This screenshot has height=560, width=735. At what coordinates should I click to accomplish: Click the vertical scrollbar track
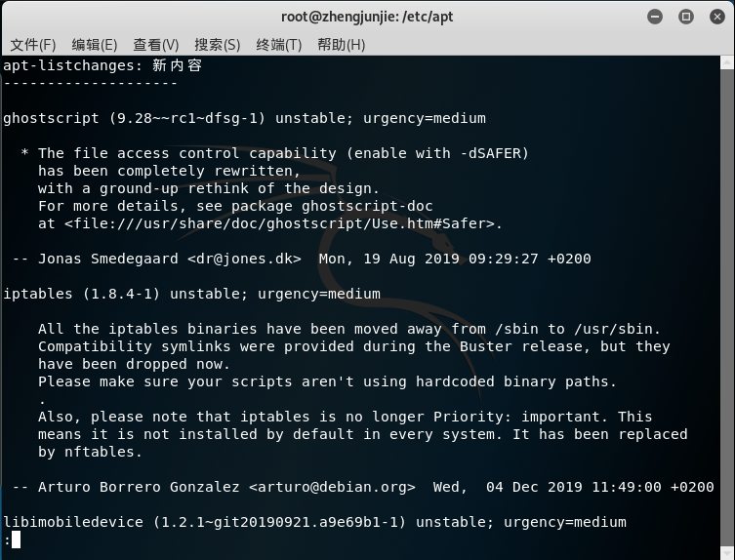click(727, 308)
